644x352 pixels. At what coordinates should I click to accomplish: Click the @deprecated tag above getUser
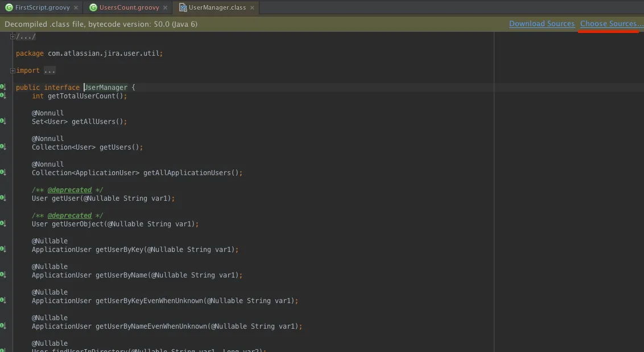pyautogui.click(x=69, y=190)
